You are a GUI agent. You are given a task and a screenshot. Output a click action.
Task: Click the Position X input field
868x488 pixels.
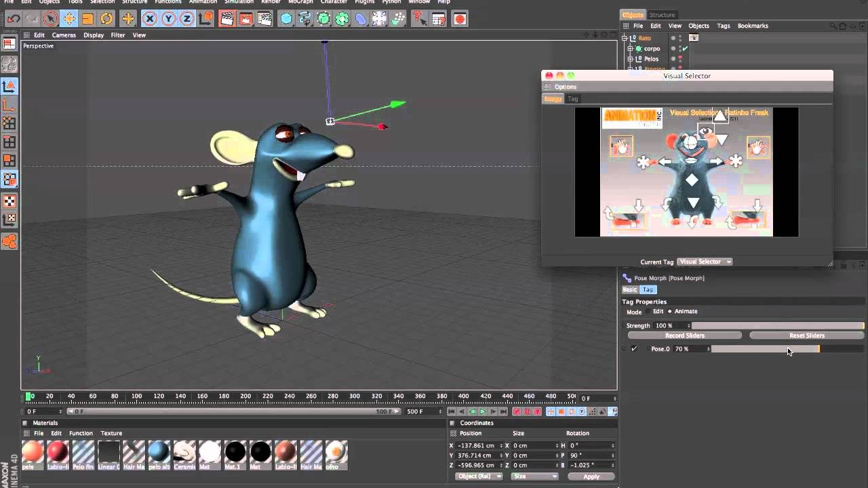[x=478, y=445]
